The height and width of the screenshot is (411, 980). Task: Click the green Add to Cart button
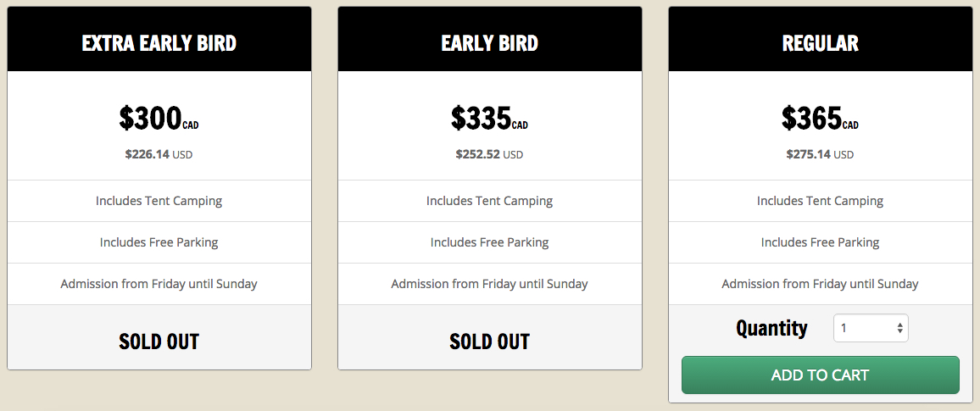point(820,375)
